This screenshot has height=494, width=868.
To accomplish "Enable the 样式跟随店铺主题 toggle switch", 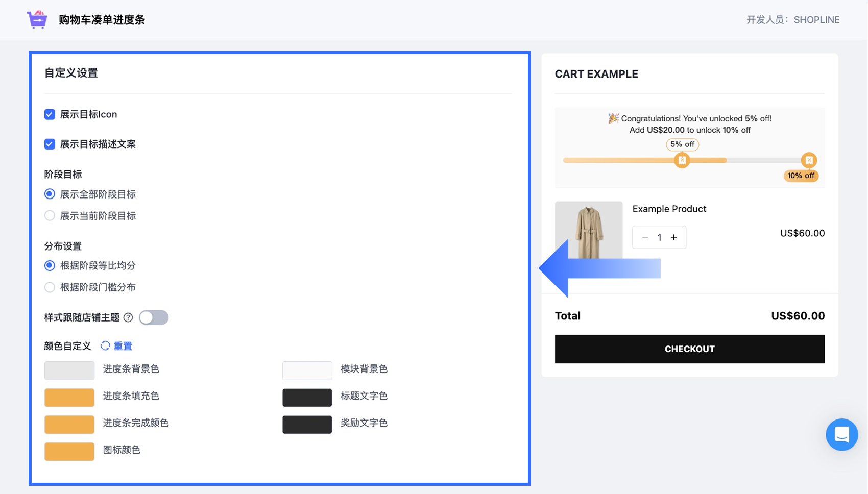I will click(x=154, y=317).
